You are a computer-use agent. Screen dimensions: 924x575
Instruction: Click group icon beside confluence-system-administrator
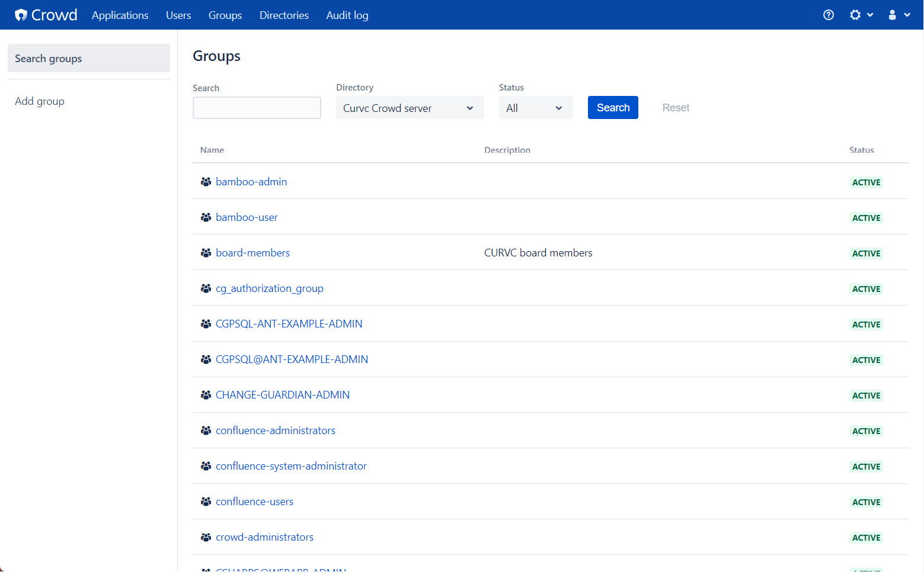[206, 466]
